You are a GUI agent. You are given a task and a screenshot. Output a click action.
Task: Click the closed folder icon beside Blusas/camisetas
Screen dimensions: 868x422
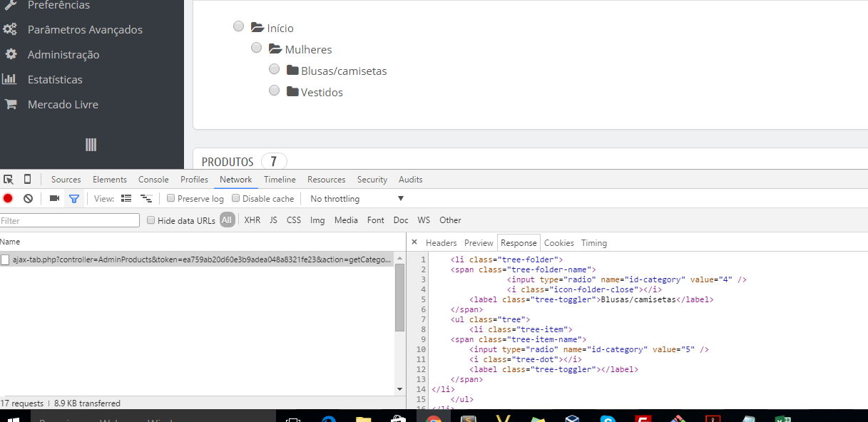click(292, 71)
